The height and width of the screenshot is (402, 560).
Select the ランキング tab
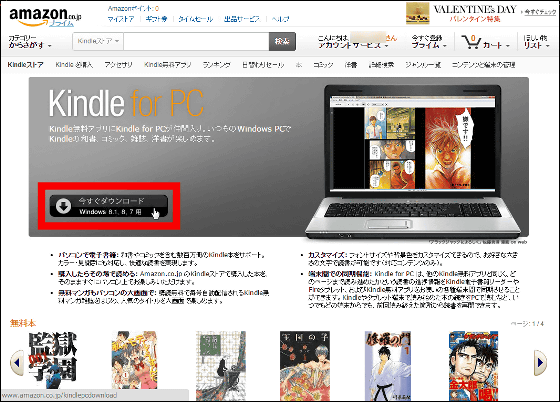[216, 65]
